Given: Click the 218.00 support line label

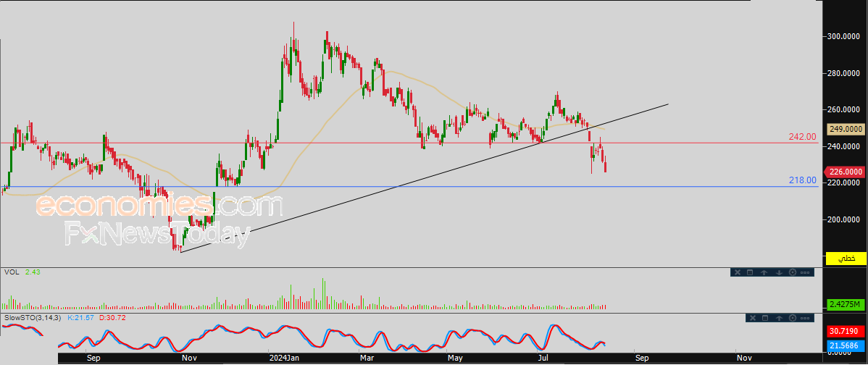Looking at the screenshot, I should pos(803,180).
